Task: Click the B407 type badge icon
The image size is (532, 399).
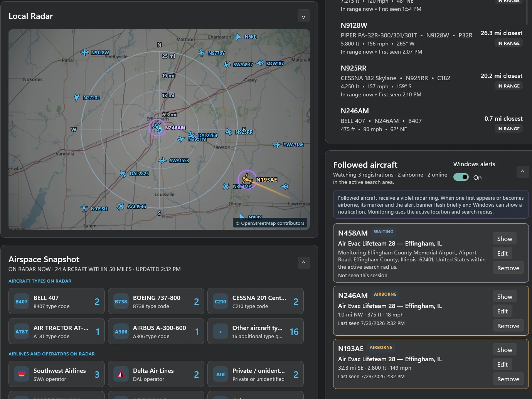Action: click(x=22, y=301)
